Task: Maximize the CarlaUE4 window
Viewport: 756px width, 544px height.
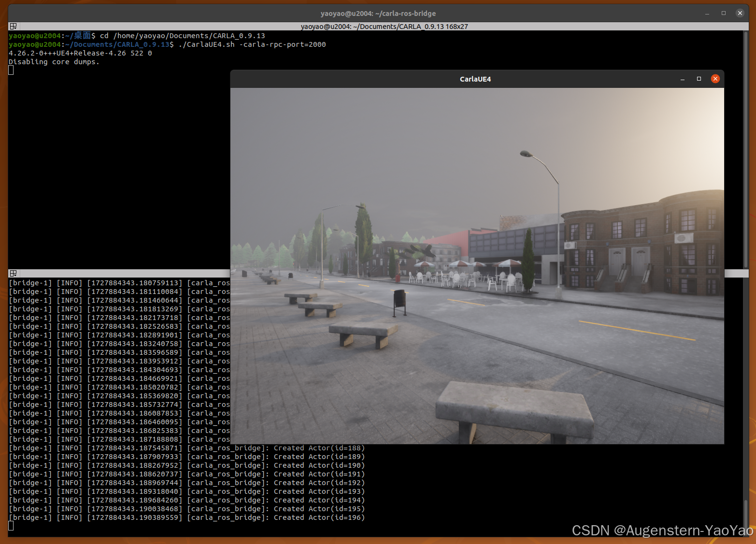Action: pyautogui.click(x=699, y=79)
